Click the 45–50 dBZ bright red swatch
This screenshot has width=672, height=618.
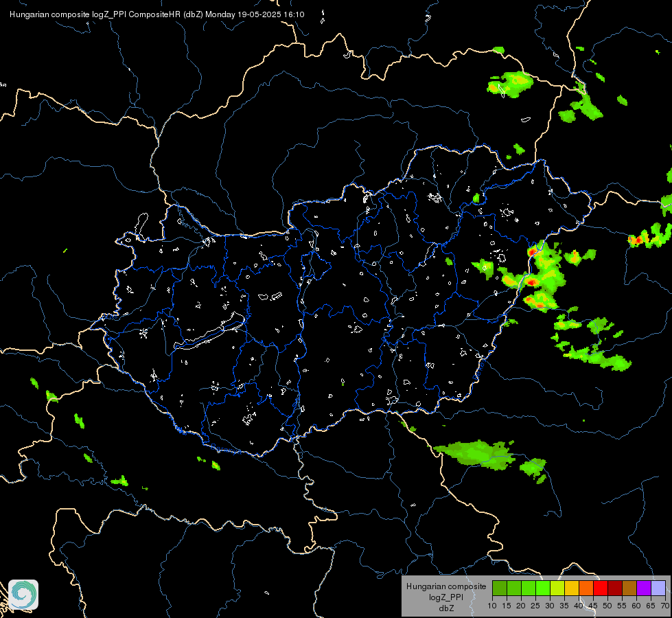point(601,588)
